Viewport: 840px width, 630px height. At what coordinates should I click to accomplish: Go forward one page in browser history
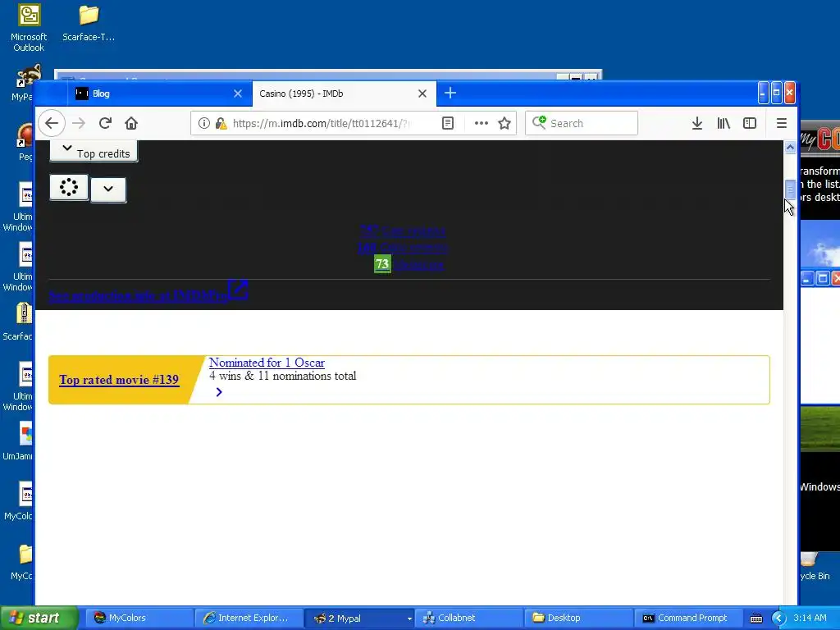(79, 123)
